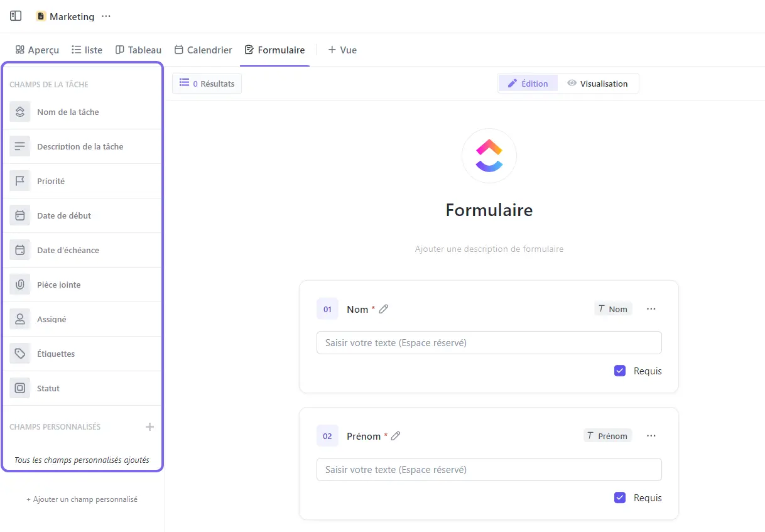Click the Nom question label

pos(357,309)
